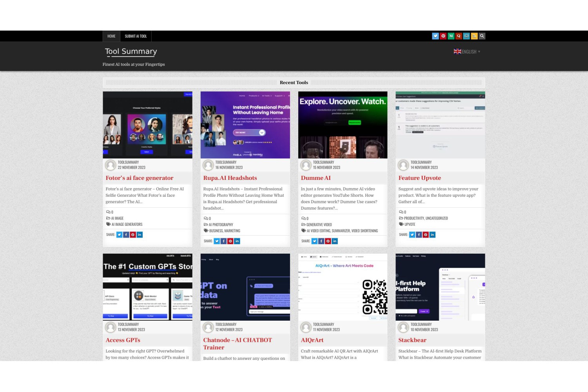The image size is (588, 392).
Task: Share Dumme AI on LinkedIn
Action: click(335, 241)
